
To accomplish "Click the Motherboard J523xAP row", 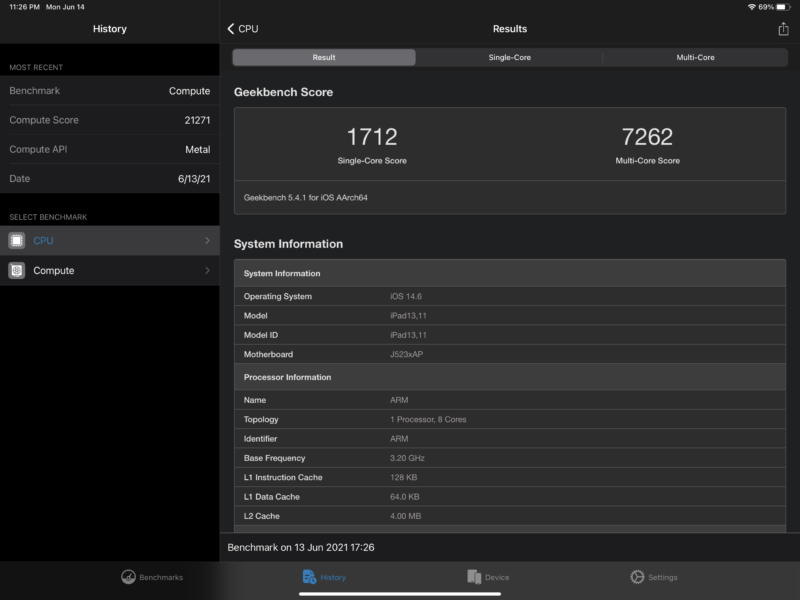I will (510, 355).
